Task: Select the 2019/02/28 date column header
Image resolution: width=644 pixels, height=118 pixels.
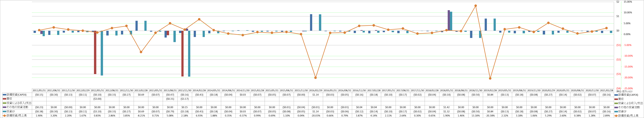Action: coord(490,91)
